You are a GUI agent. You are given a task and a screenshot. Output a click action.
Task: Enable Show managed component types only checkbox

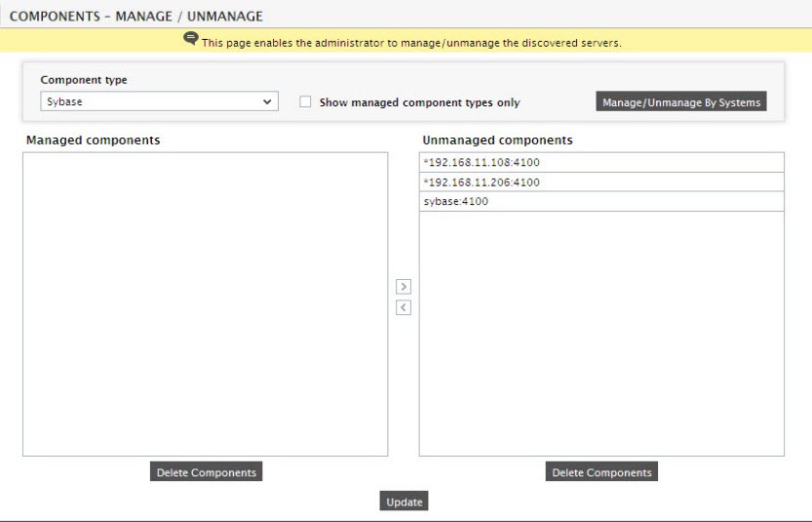[305, 101]
